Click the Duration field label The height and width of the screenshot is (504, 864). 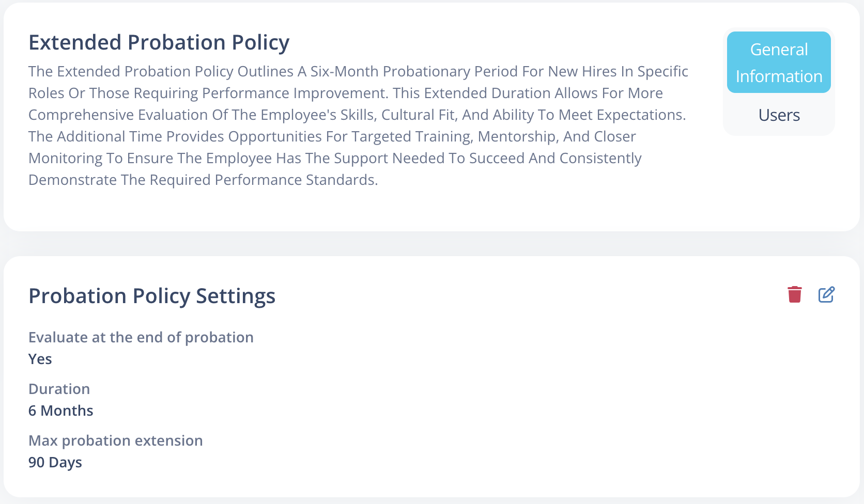pos(59,389)
